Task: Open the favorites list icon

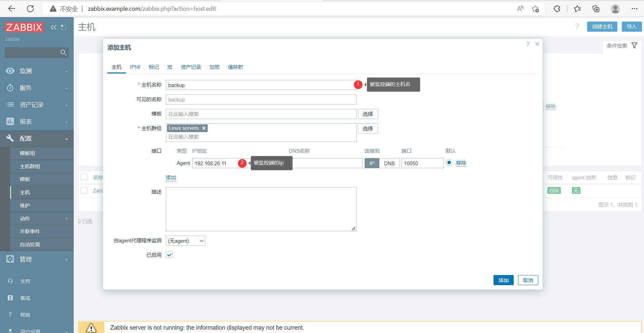Action: (577, 9)
